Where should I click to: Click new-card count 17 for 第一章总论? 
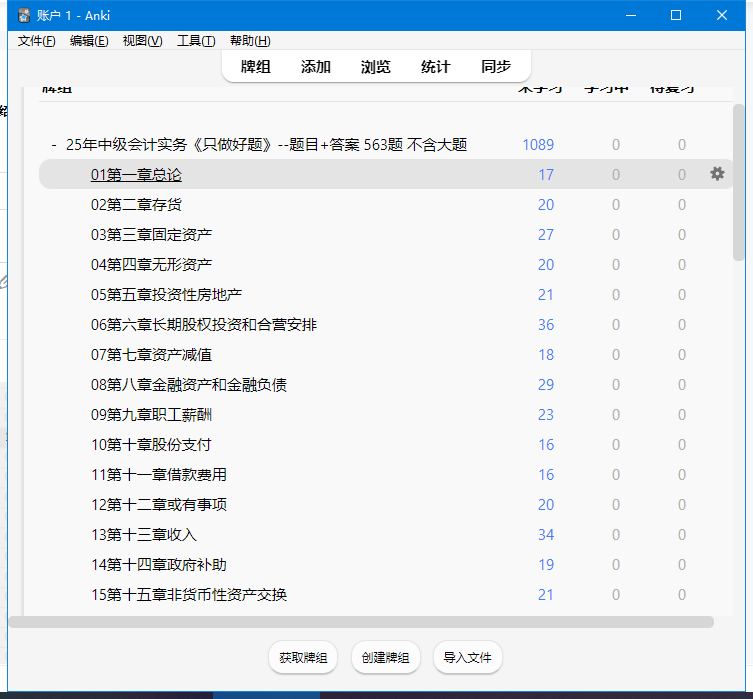tap(546, 175)
